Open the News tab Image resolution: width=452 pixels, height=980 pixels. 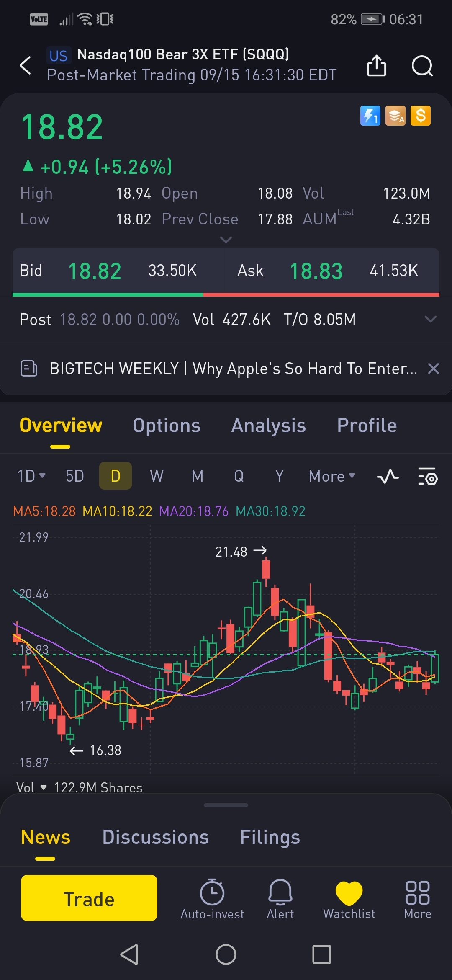(45, 837)
